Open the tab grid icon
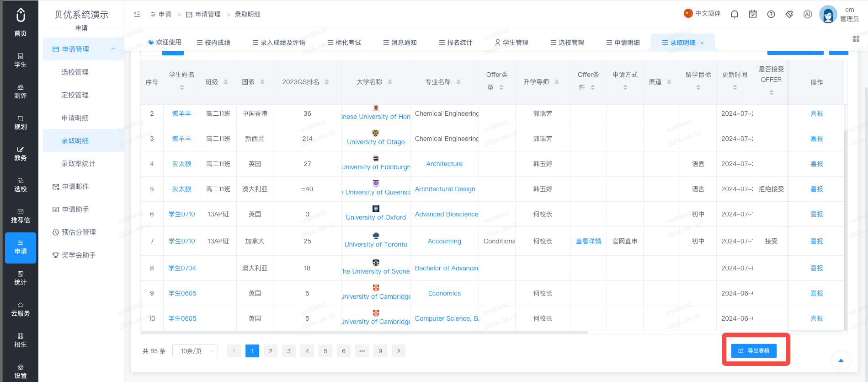Screen dimensions: 868x382 point(856,39)
